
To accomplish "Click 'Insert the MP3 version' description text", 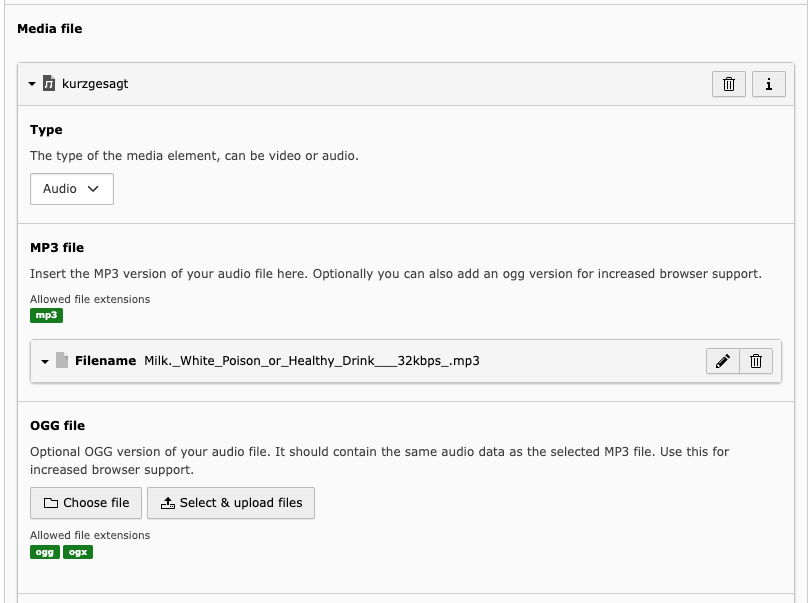I will tap(396, 274).
